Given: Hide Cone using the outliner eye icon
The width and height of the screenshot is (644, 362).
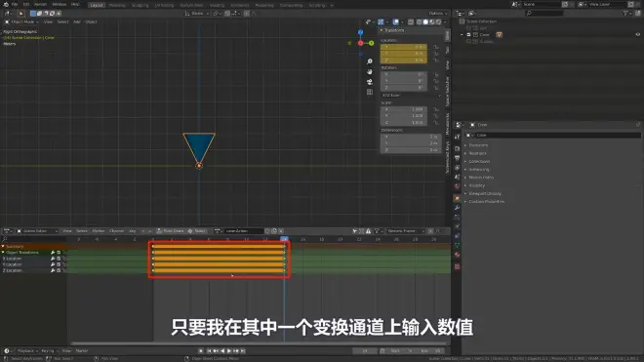Looking at the screenshot, I should point(638,35).
